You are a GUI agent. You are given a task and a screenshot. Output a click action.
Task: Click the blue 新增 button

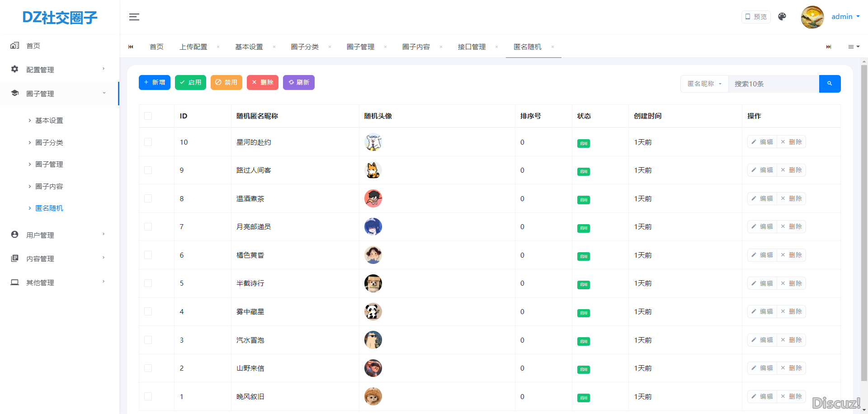[x=155, y=82]
